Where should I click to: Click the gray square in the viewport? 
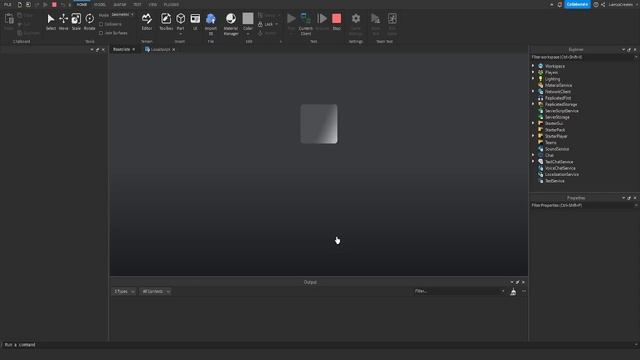tap(319, 124)
